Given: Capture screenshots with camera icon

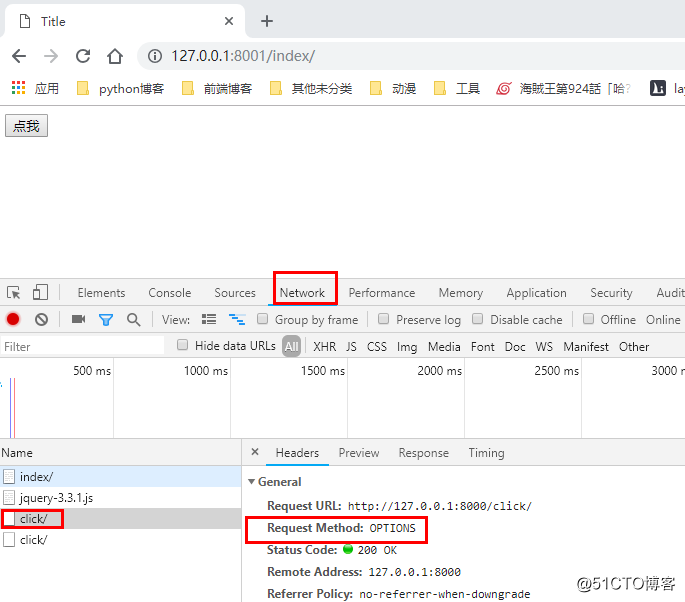Looking at the screenshot, I should click(x=79, y=319).
